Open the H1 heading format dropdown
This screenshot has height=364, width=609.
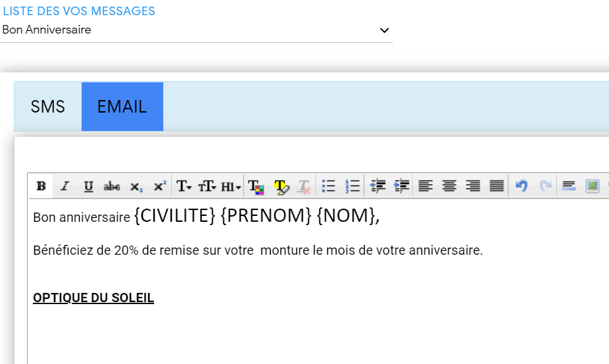pos(230,186)
